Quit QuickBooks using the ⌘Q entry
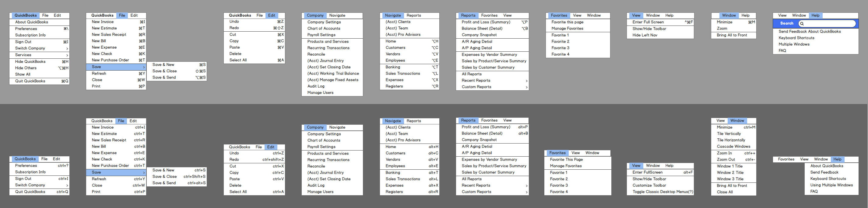This screenshot has width=868, height=208. coord(39,81)
